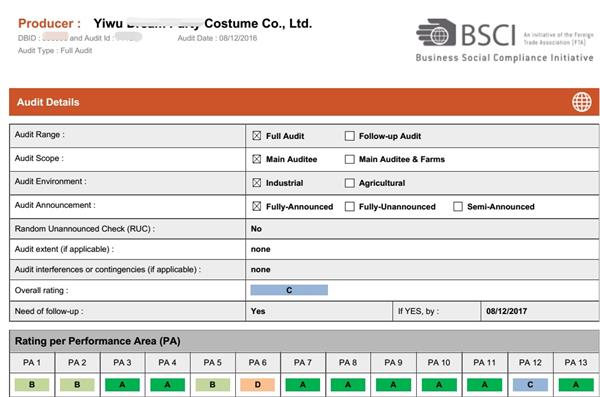
Task: Click the PA 7 rating A swatch
Action: (303, 385)
